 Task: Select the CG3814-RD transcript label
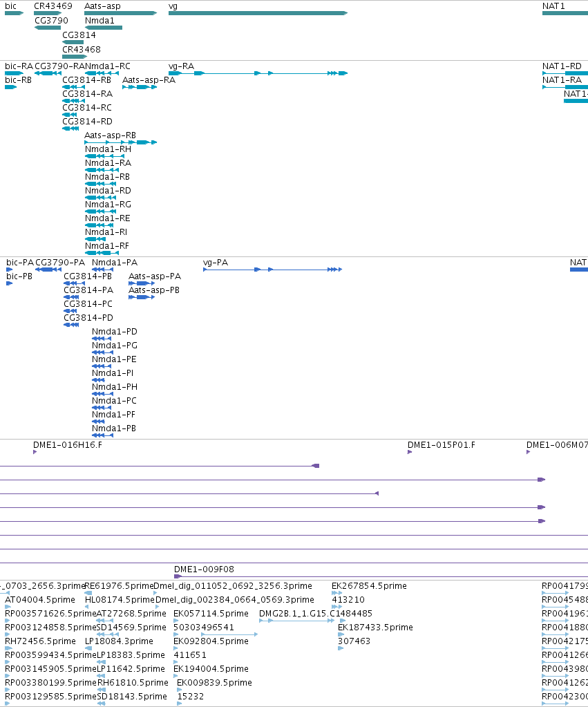click(88, 122)
